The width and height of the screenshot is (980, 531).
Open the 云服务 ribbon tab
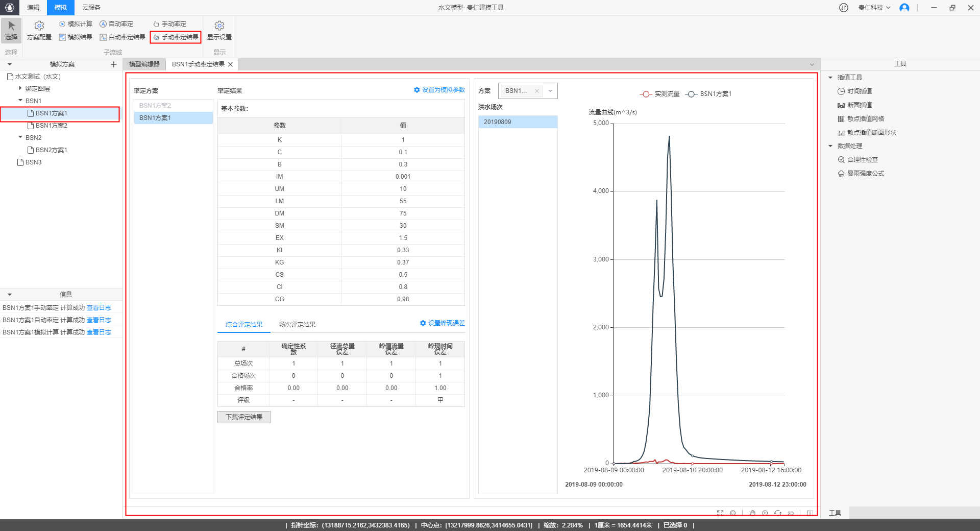(x=91, y=8)
